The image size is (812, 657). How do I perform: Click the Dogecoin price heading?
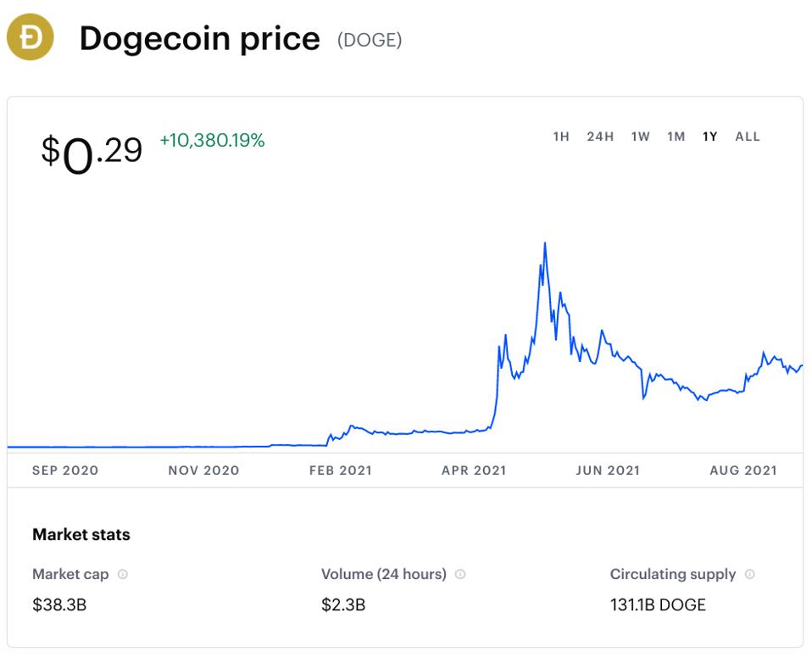pyautogui.click(x=200, y=39)
